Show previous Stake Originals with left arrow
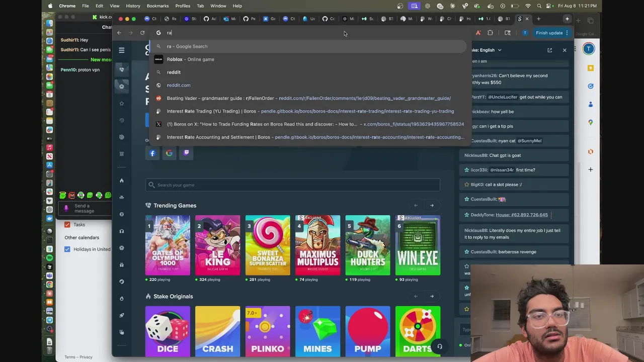The width and height of the screenshot is (644, 362). pyautogui.click(x=416, y=296)
